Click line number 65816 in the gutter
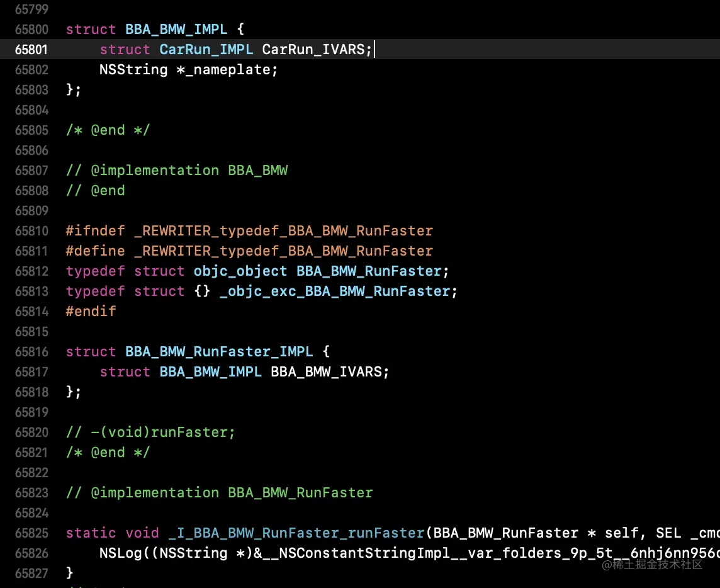 click(x=31, y=352)
